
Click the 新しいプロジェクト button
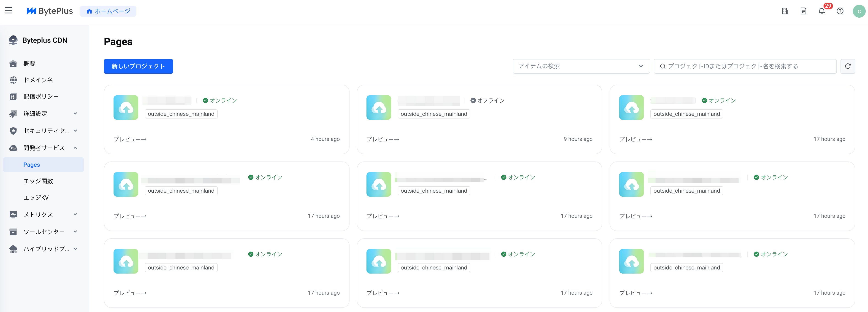coord(138,66)
